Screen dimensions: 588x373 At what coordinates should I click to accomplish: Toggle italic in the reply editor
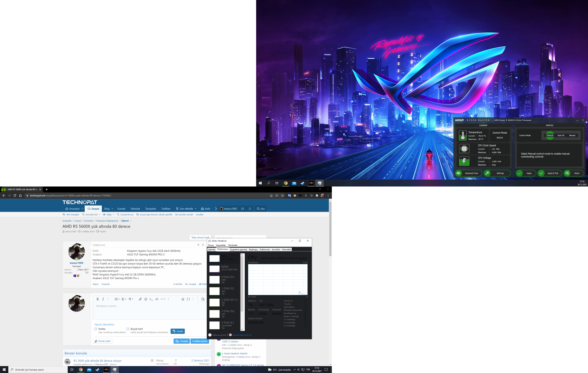click(x=103, y=299)
